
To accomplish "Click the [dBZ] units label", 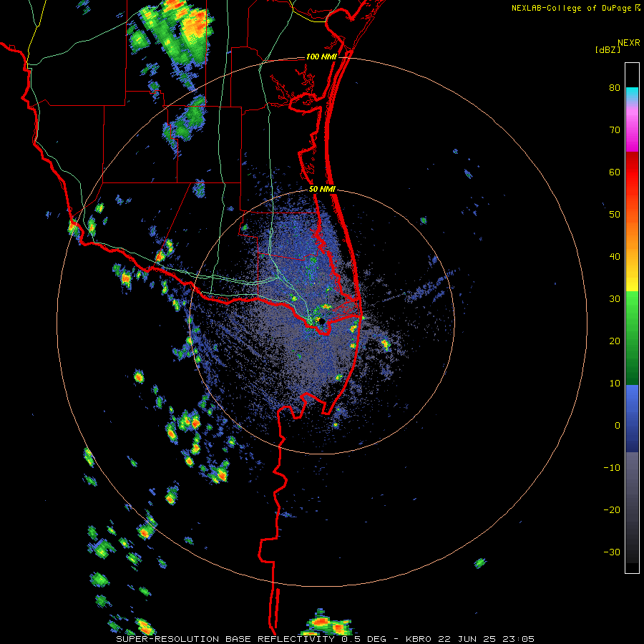I will [608, 49].
